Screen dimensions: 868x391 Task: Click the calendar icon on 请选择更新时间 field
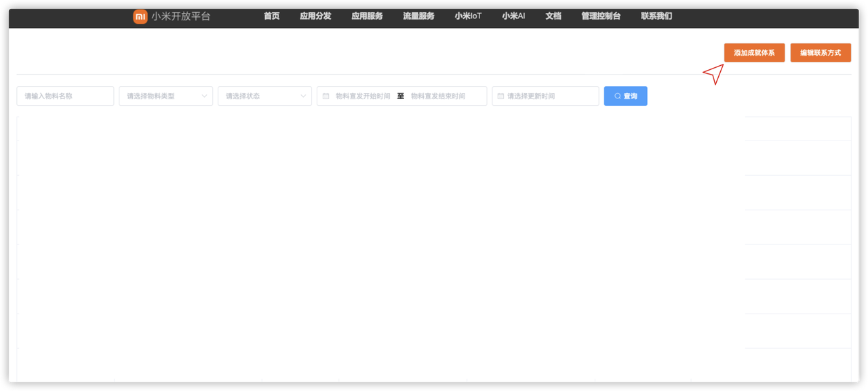[x=500, y=96]
